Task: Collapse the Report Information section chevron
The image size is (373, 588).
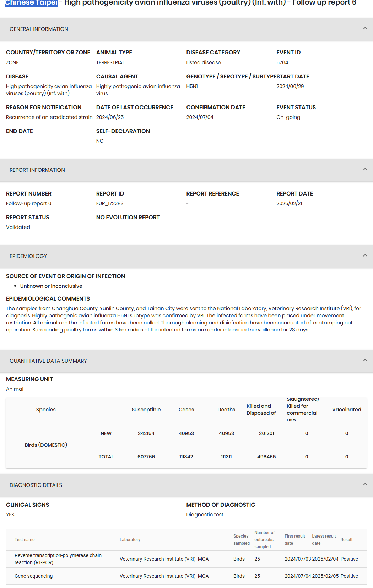Action: pos(365,169)
